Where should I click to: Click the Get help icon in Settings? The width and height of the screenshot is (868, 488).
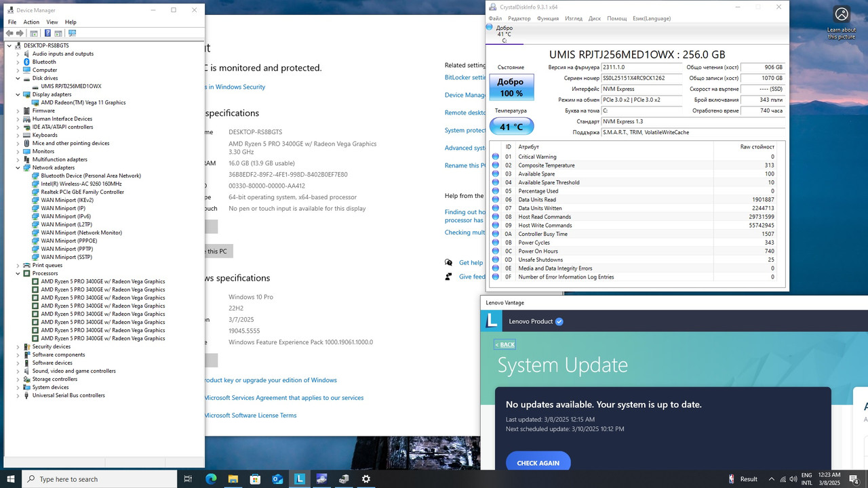[448, 262]
